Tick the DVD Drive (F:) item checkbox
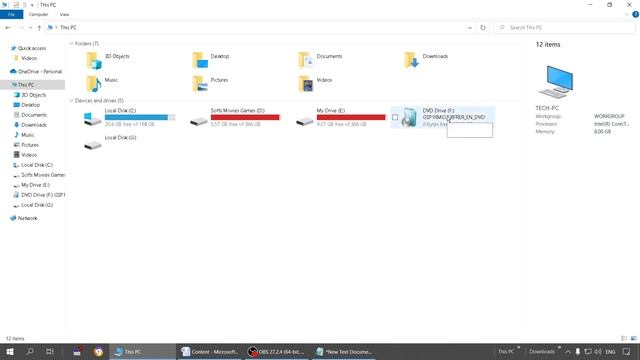 [395, 117]
